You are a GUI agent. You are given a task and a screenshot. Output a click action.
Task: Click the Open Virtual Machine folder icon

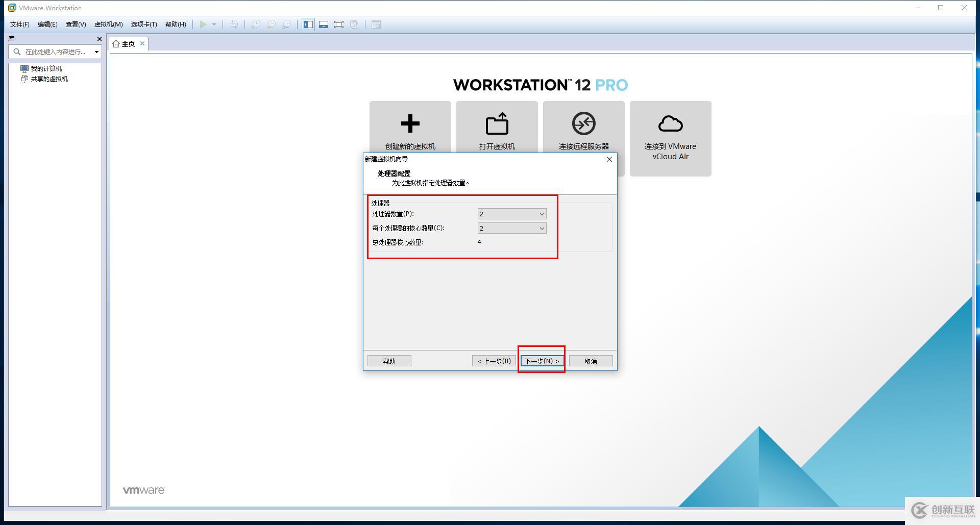click(497, 123)
